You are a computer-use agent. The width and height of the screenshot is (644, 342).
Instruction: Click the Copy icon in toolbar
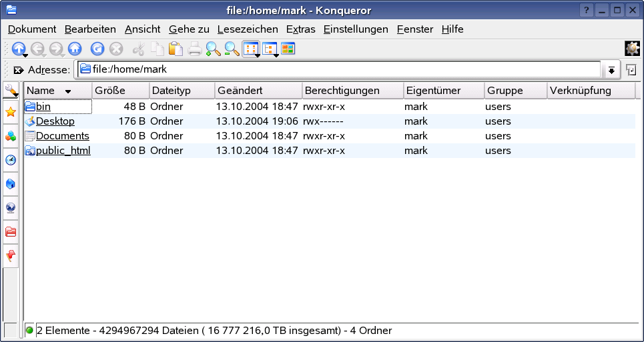(157, 49)
